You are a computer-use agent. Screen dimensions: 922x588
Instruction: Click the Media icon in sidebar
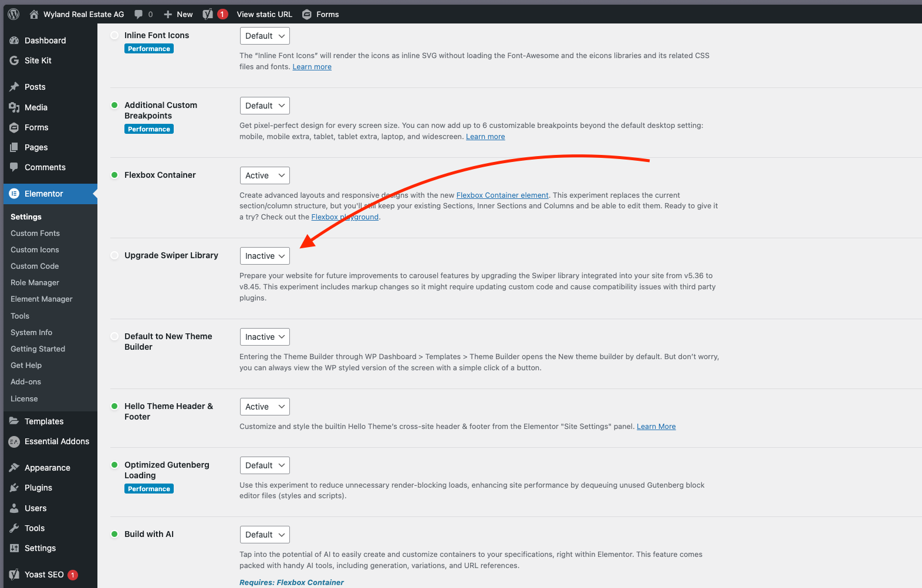[15, 107]
